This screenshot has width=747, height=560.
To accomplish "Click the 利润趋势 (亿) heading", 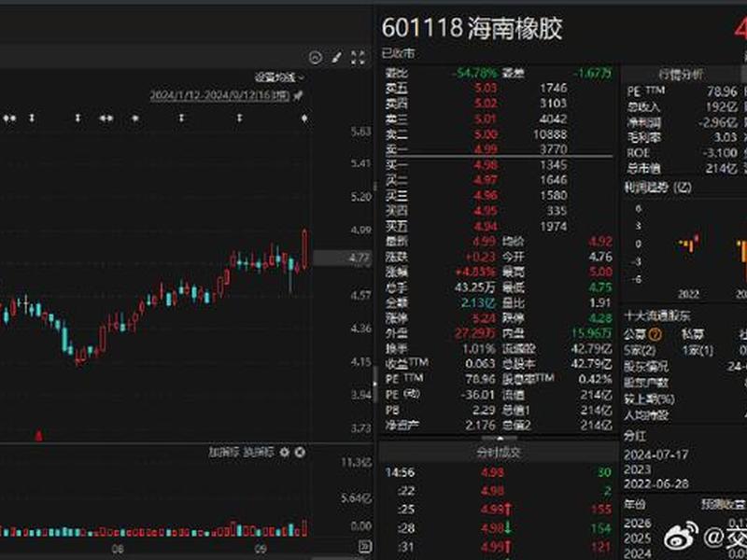I will point(658,188).
